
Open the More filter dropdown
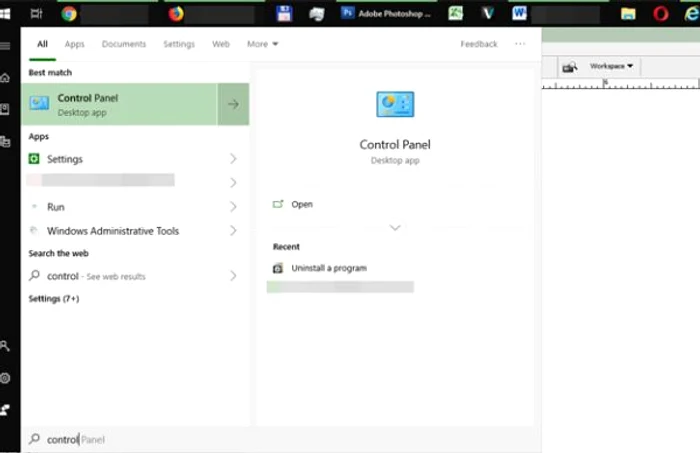(262, 44)
